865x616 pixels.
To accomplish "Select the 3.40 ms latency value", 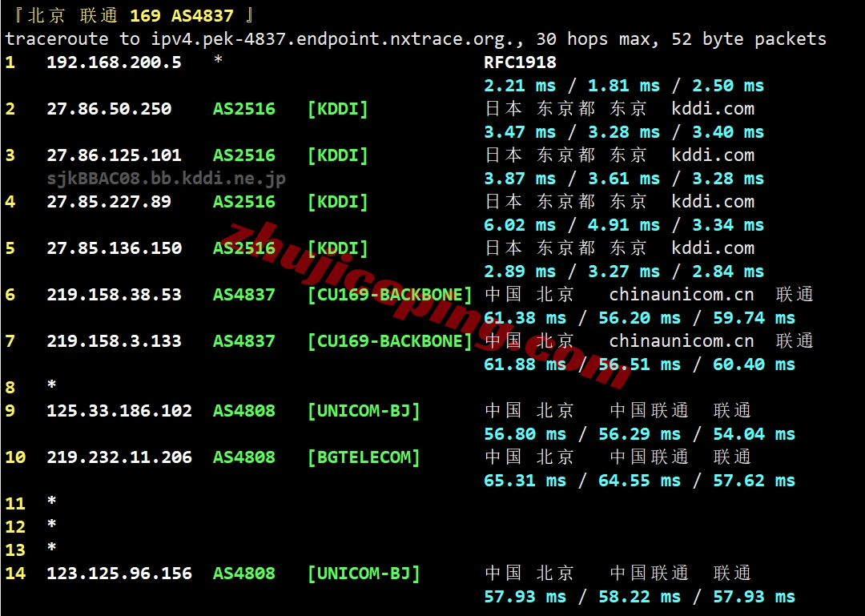I will (727, 132).
